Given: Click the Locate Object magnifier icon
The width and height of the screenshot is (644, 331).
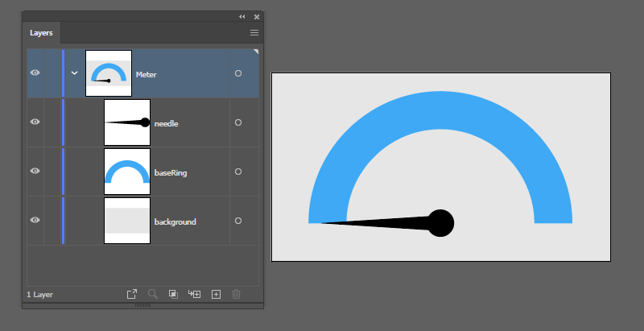Looking at the screenshot, I should pos(153,294).
